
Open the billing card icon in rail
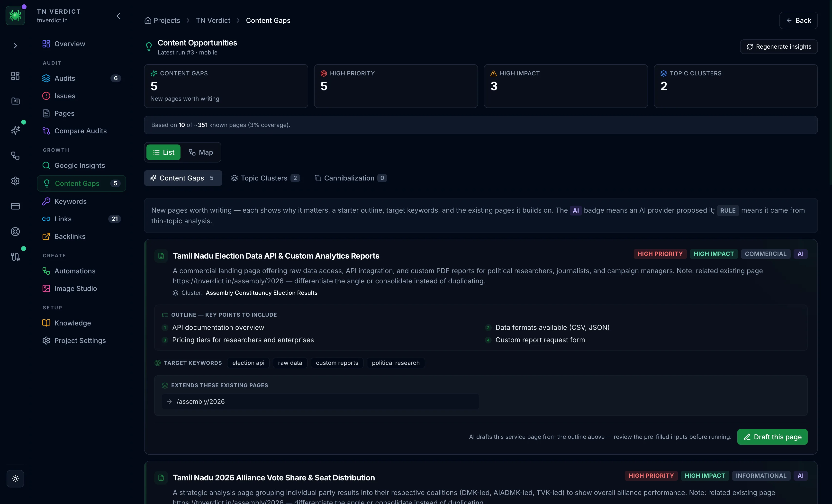pyautogui.click(x=15, y=206)
